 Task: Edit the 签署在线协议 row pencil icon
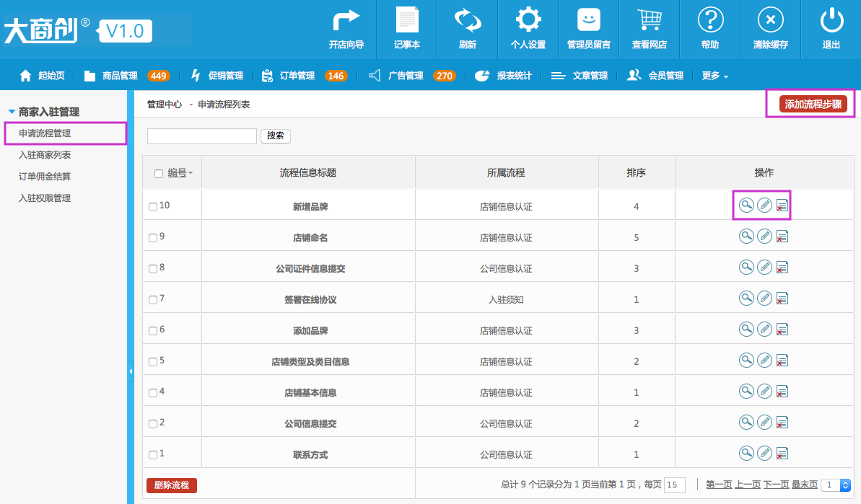[764, 299]
